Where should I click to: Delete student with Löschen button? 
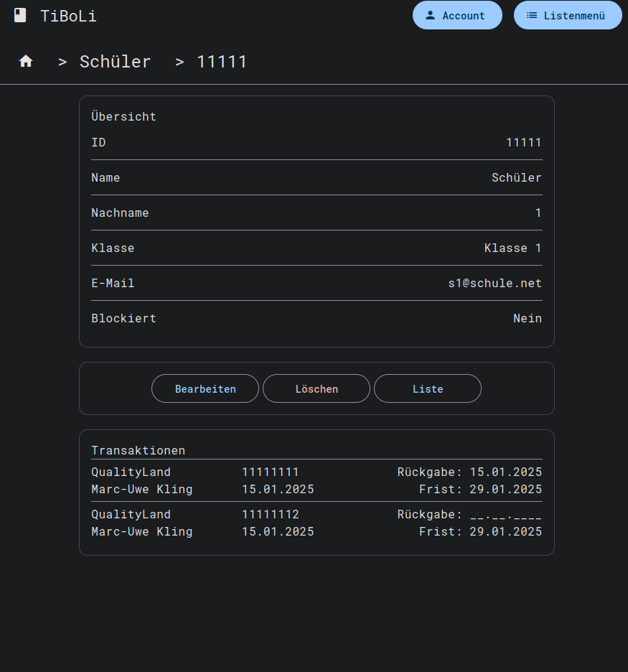[317, 388]
